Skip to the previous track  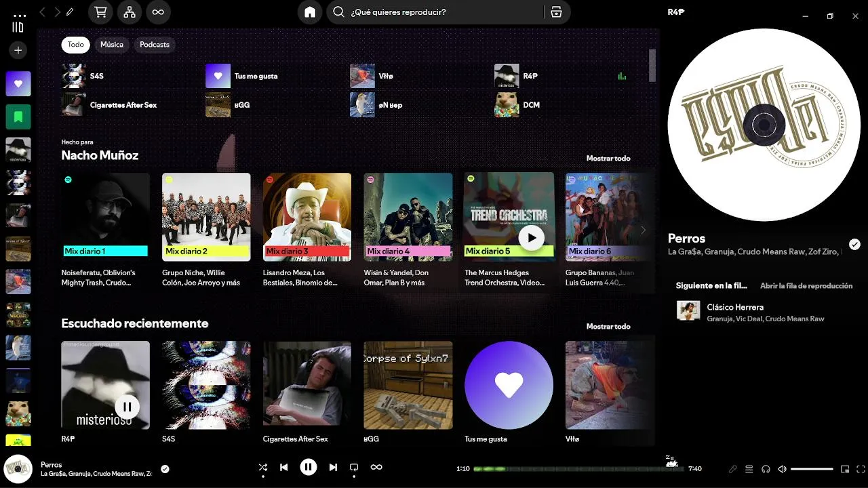point(284,467)
